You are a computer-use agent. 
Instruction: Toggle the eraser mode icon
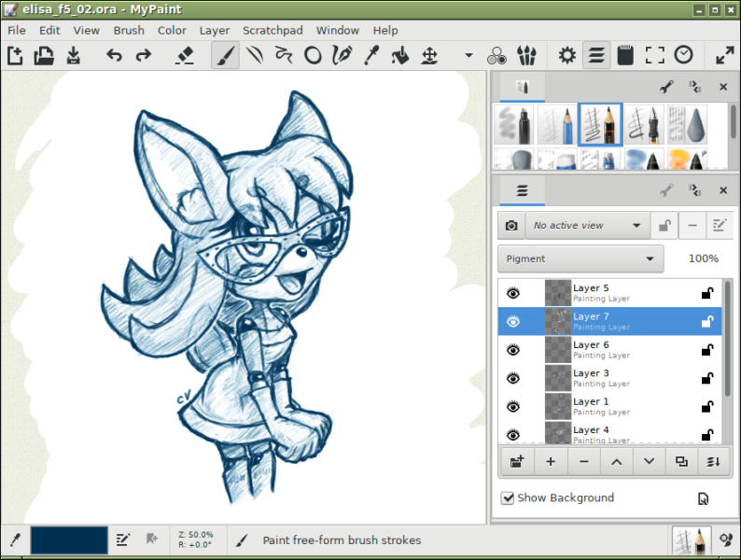coord(184,55)
